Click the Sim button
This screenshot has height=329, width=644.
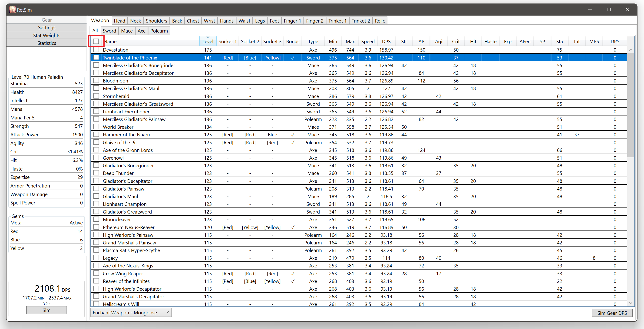point(46,310)
